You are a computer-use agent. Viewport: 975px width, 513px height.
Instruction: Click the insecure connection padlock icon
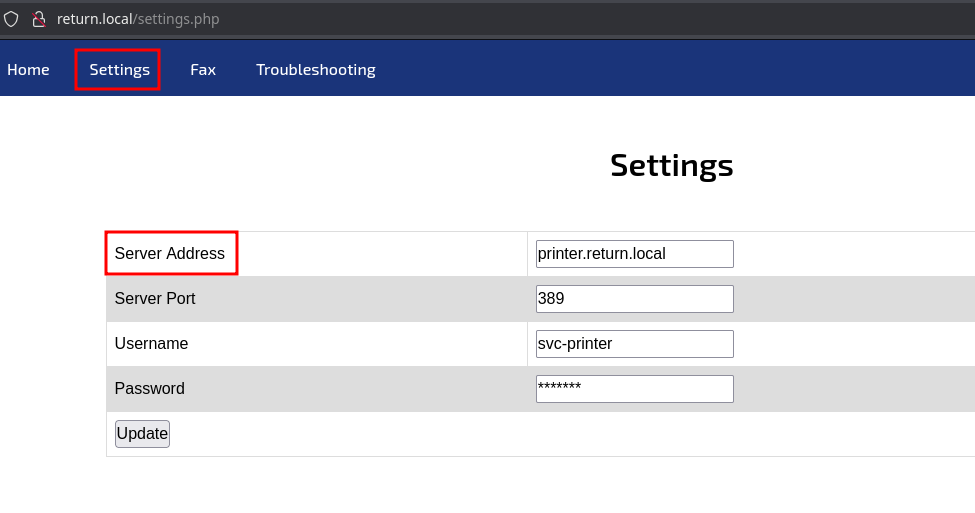click(x=39, y=19)
